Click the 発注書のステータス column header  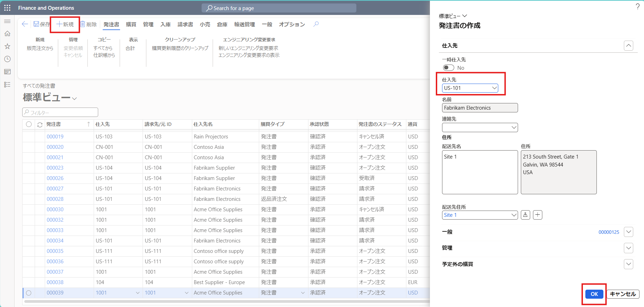click(380, 124)
